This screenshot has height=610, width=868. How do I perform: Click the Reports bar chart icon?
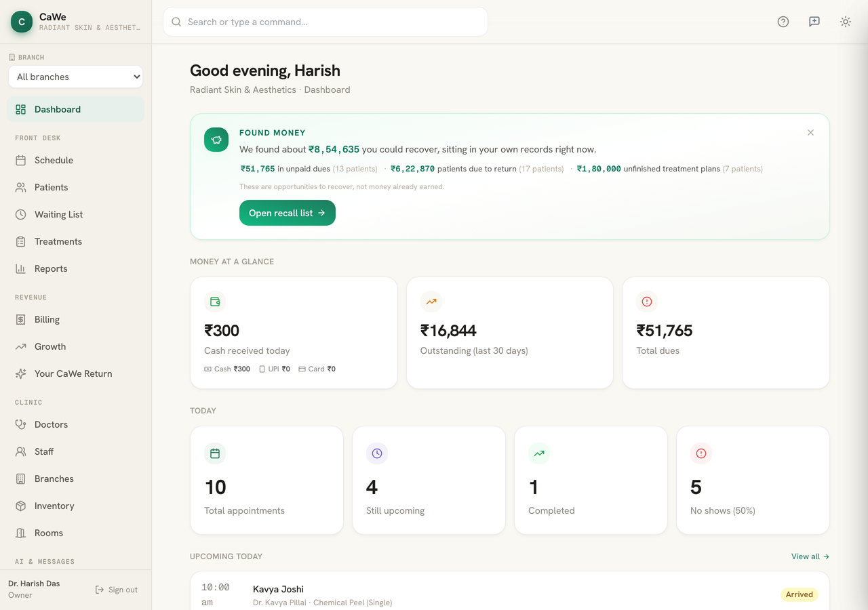coord(21,268)
